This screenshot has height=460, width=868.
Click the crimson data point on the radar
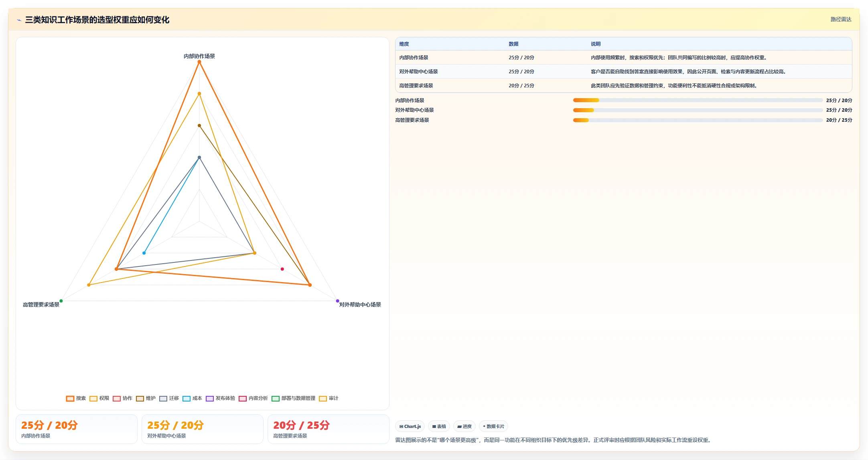pyautogui.click(x=282, y=269)
